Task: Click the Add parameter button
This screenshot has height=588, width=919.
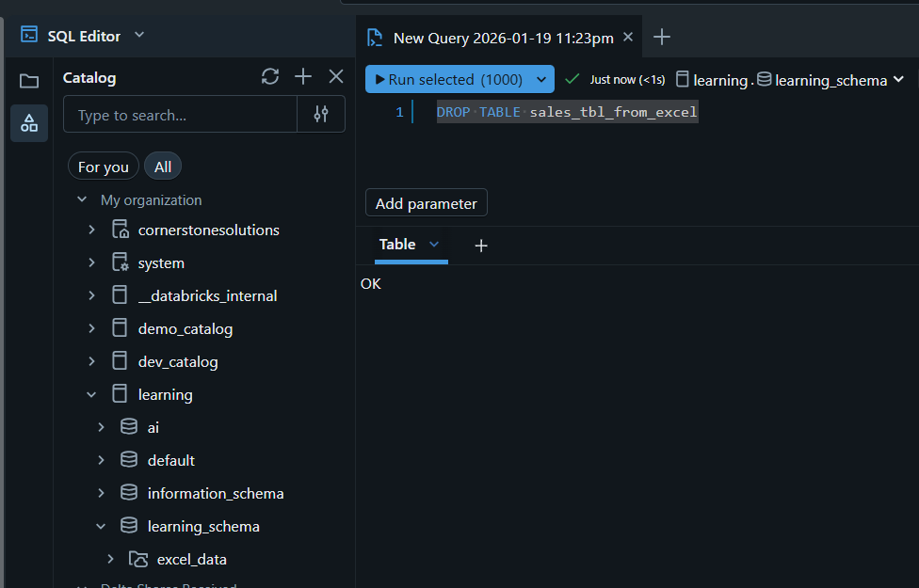Action: 426,203
